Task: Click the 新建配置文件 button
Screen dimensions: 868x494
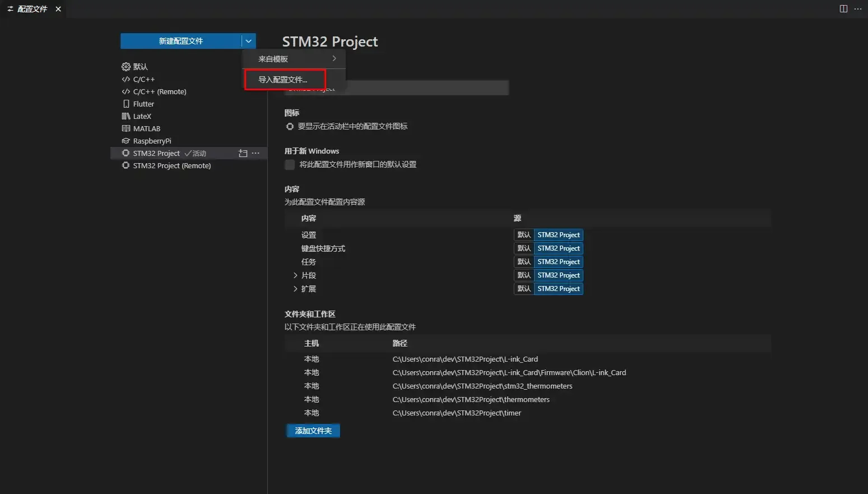Action: pyautogui.click(x=180, y=41)
